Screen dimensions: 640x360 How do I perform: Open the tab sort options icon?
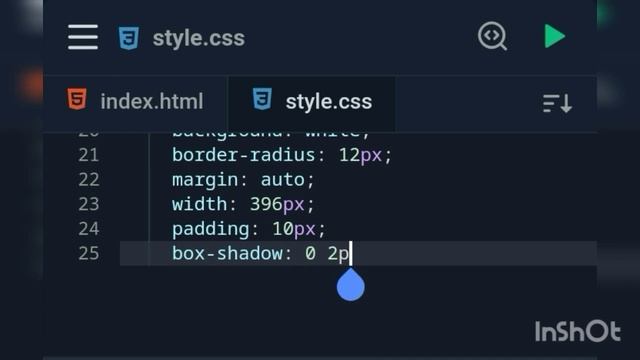557,103
